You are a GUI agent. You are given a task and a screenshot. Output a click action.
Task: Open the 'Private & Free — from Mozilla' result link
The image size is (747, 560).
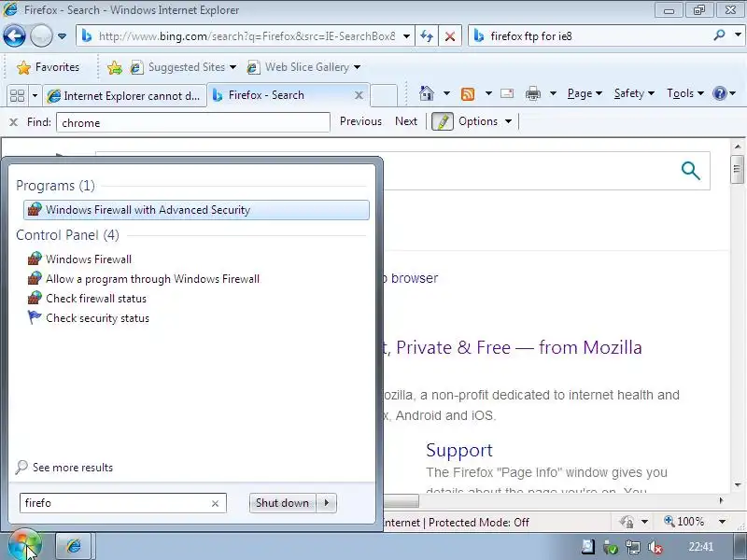[513, 347]
